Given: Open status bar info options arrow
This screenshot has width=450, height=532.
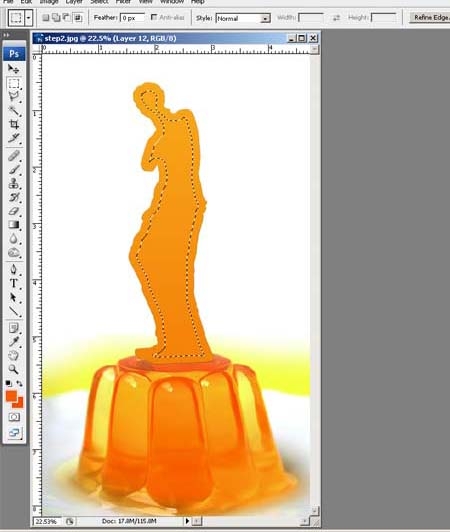Looking at the screenshot, I should (x=187, y=521).
